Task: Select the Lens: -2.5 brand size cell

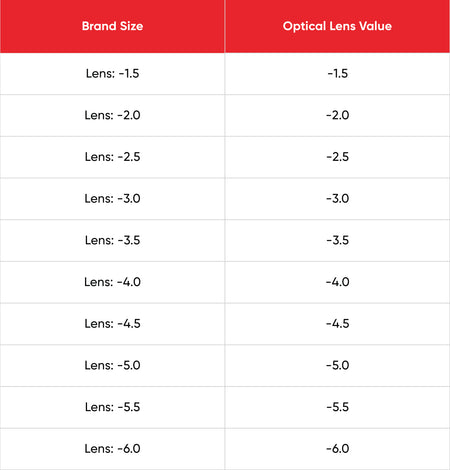Action: click(x=112, y=157)
